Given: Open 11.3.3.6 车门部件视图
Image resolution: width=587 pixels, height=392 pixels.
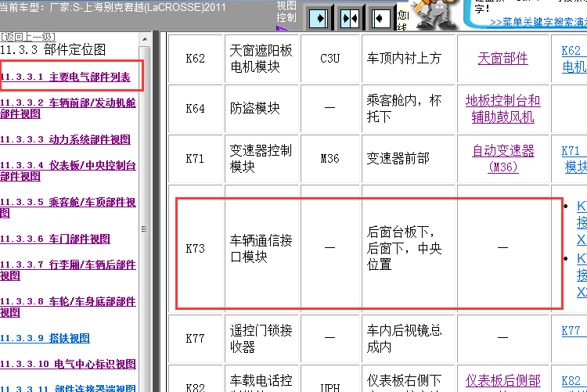Looking at the screenshot, I should pos(55,239).
